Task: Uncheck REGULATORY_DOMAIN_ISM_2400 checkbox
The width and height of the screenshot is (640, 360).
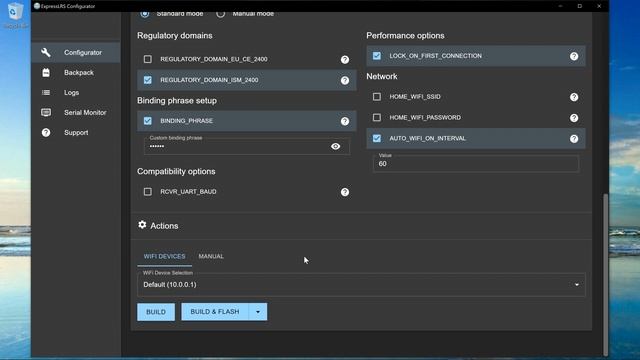Action: coord(148,80)
